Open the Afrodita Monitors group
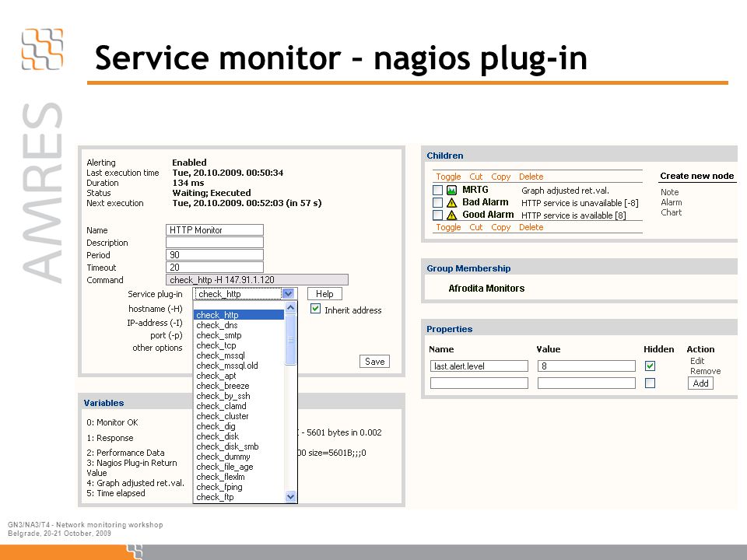This screenshot has height=560, width=747. point(486,288)
